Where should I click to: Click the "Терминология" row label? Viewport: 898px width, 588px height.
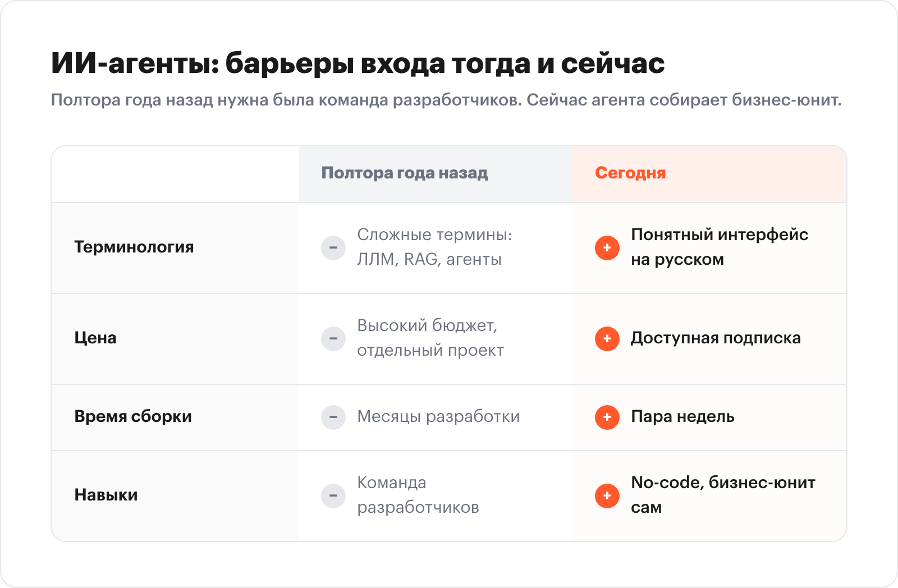tap(134, 247)
